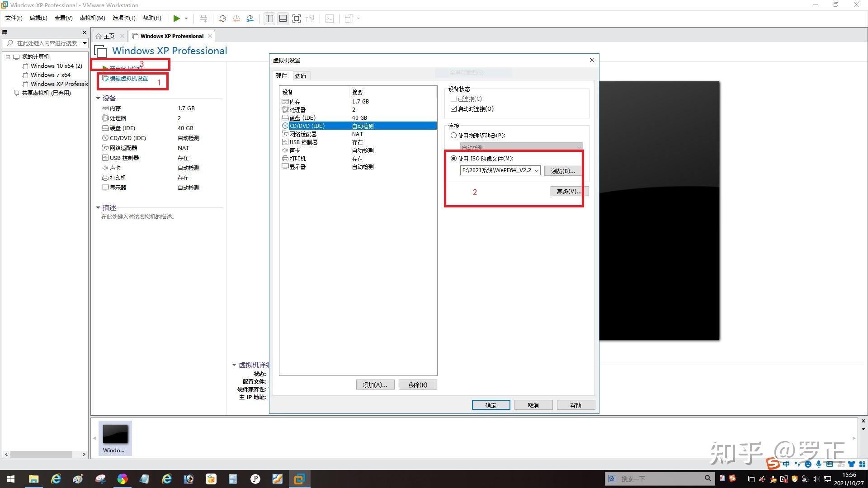The height and width of the screenshot is (488, 868).
Task: Select the 使用物理驱动器 radio button
Action: (453, 135)
